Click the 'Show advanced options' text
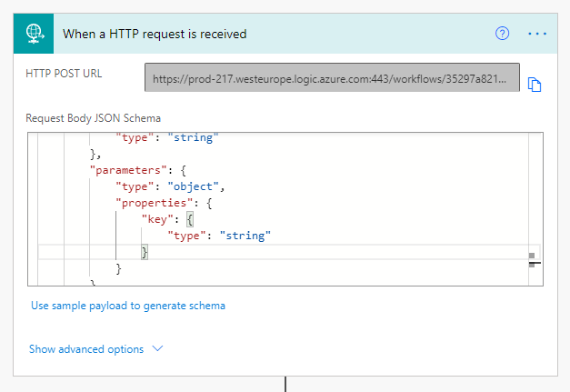The height and width of the screenshot is (392, 570). click(x=86, y=349)
